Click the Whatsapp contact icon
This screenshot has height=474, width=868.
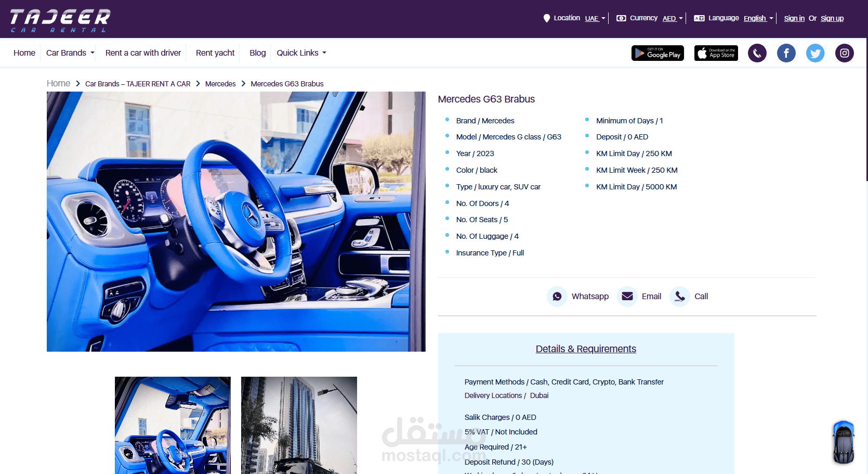[557, 297]
